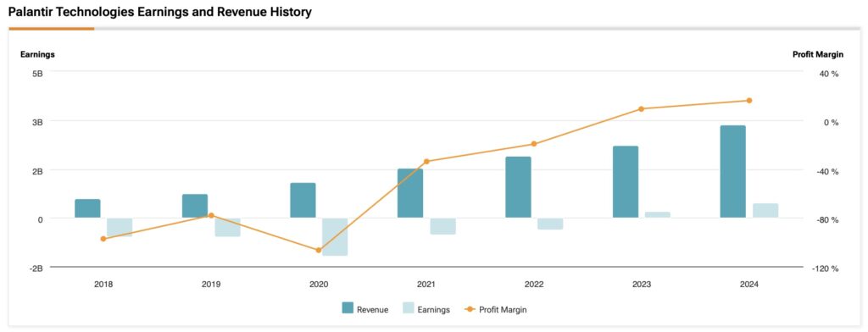The image size is (868, 332).
Task: Click the 2023 revenue bar
Action: [626, 182]
